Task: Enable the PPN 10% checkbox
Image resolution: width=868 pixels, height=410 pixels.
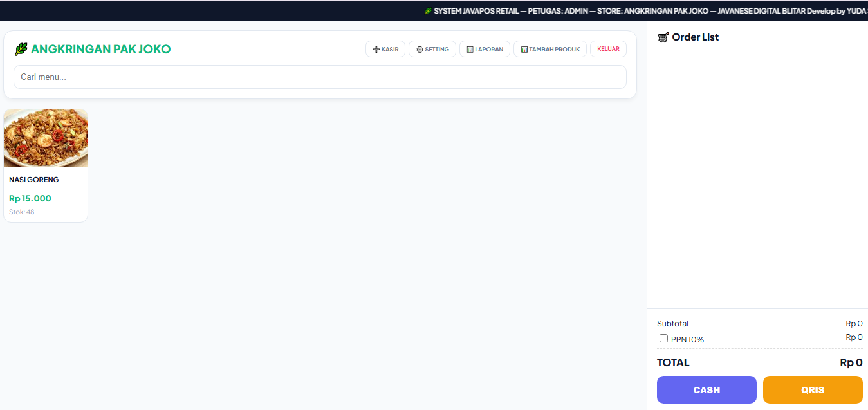Action: 663,339
